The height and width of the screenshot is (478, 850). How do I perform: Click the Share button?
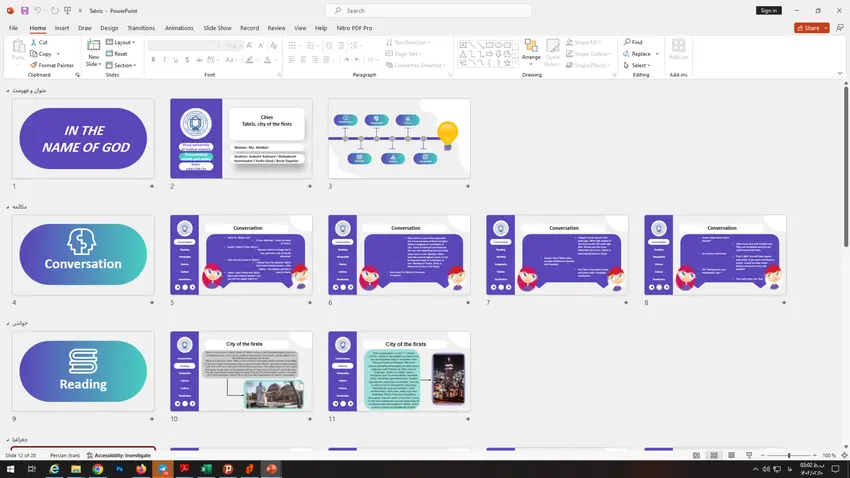pyautogui.click(x=810, y=28)
